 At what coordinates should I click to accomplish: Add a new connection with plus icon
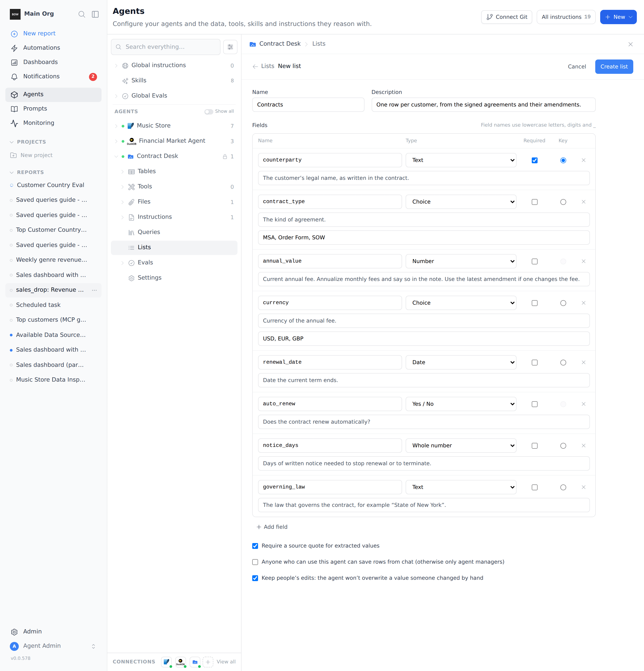point(208,662)
